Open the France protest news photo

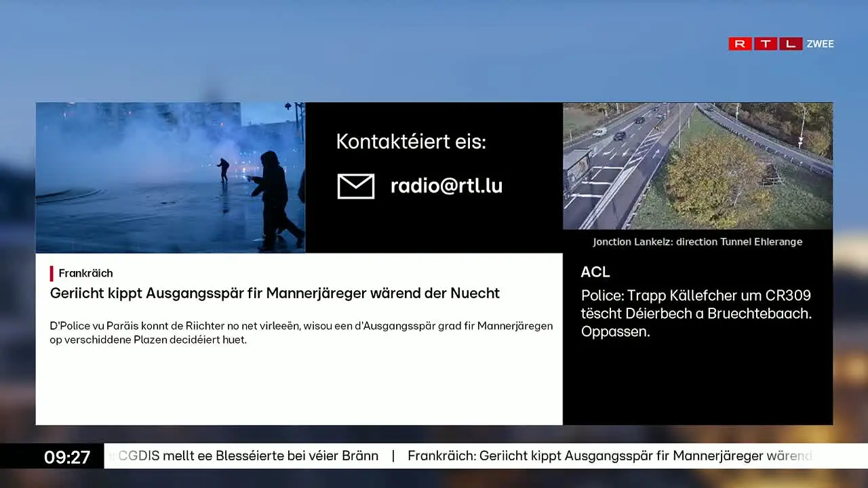[x=170, y=178]
